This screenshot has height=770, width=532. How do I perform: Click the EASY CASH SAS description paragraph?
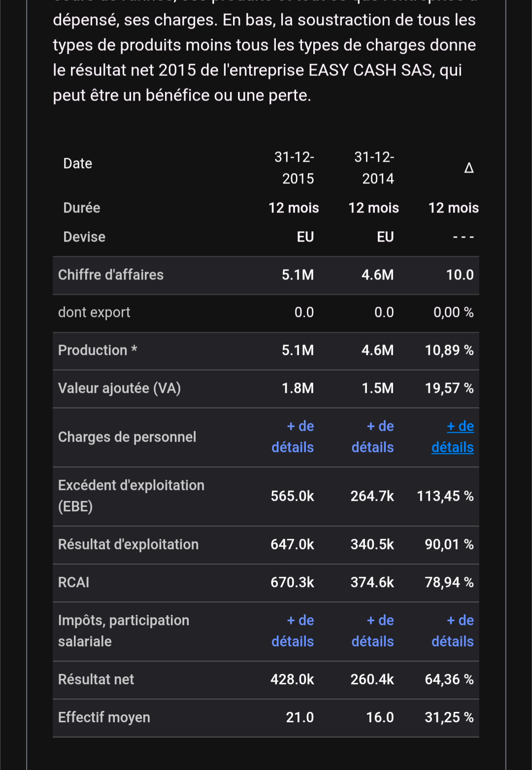(x=265, y=57)
